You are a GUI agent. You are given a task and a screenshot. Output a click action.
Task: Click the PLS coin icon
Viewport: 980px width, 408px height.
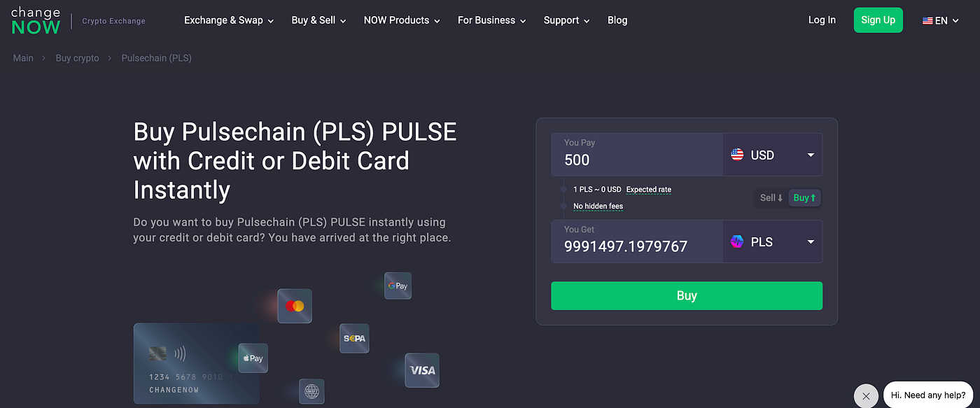[x=737, y=241]
